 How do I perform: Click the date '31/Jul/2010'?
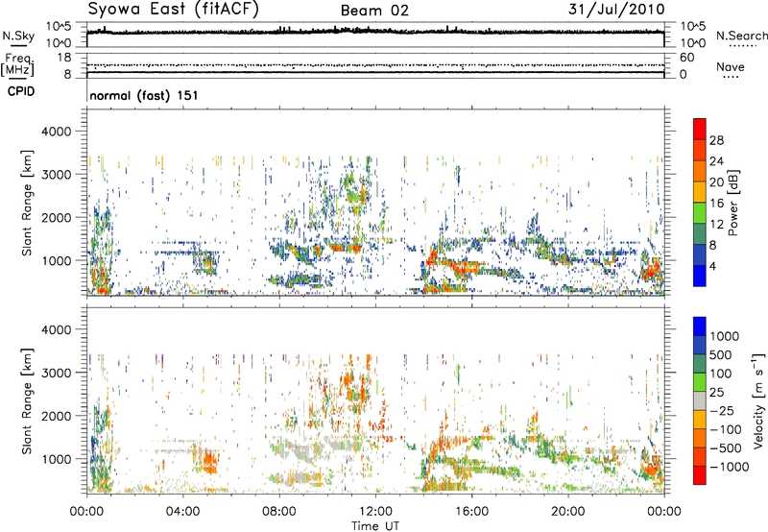point(616,10)
